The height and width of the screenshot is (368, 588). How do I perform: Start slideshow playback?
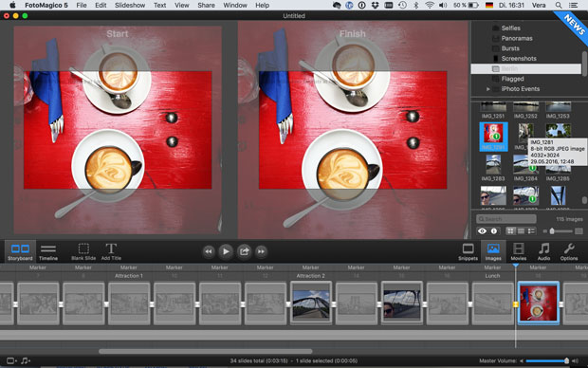pyautogui.click(x=226, y=251)
